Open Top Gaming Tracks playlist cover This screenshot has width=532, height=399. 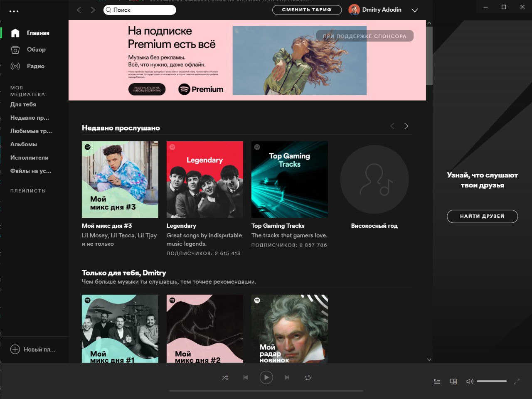[290, 180]
